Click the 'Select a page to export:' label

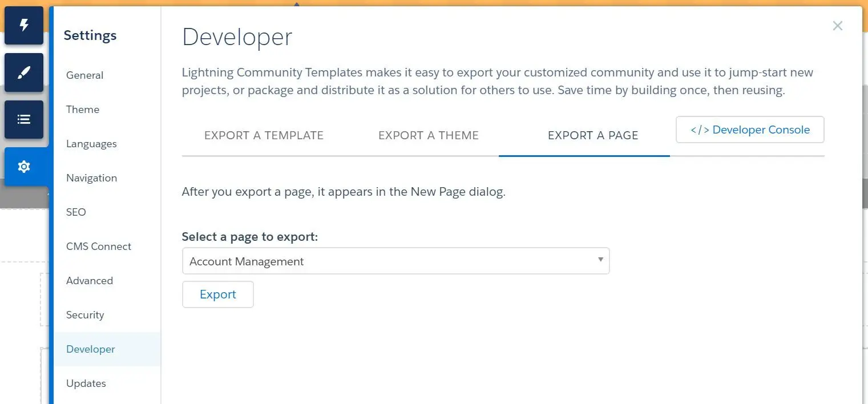[249, 237]
